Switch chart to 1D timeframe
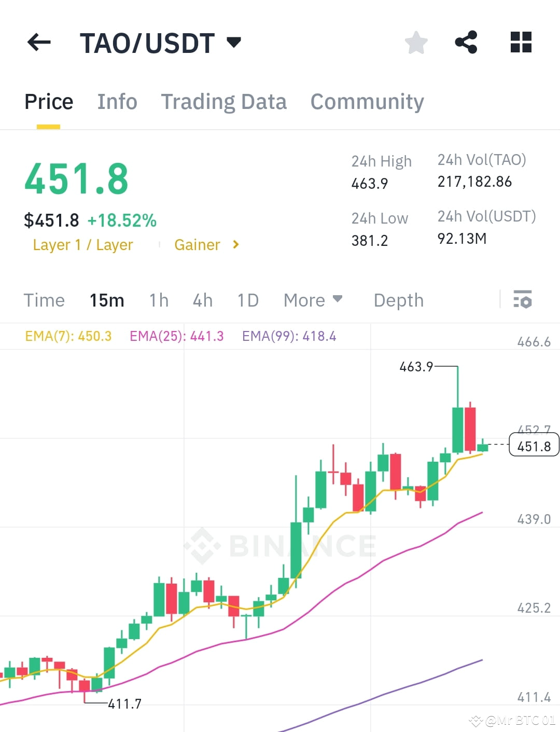The height and width of the screenshot is (732, 560). [247, 300]
